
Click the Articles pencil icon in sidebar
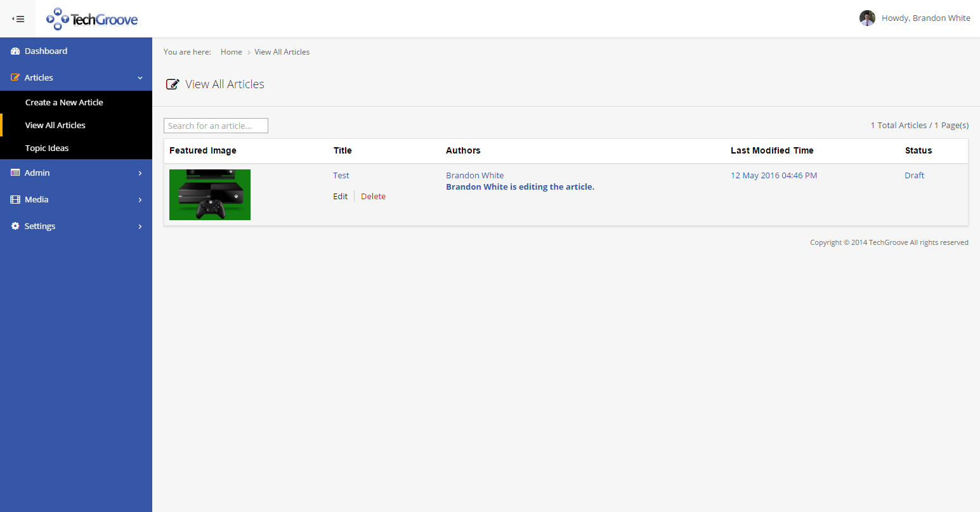[15, 78]
